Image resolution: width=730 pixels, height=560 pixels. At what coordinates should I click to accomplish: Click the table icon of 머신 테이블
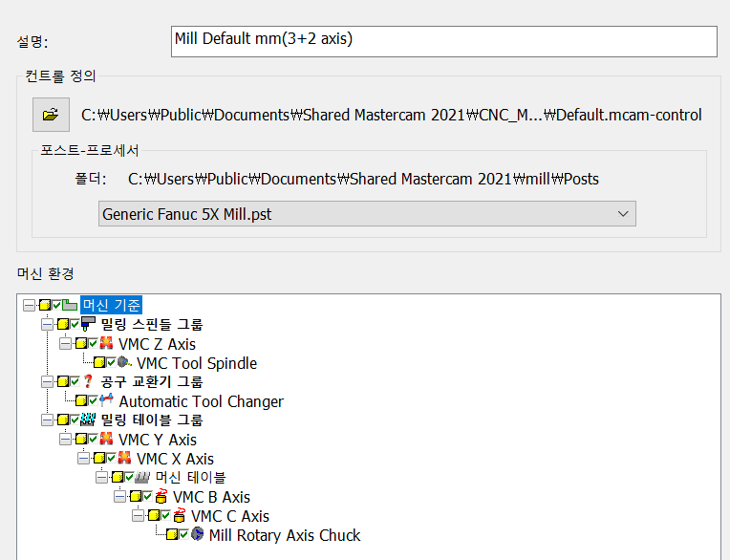pos(142,477)
